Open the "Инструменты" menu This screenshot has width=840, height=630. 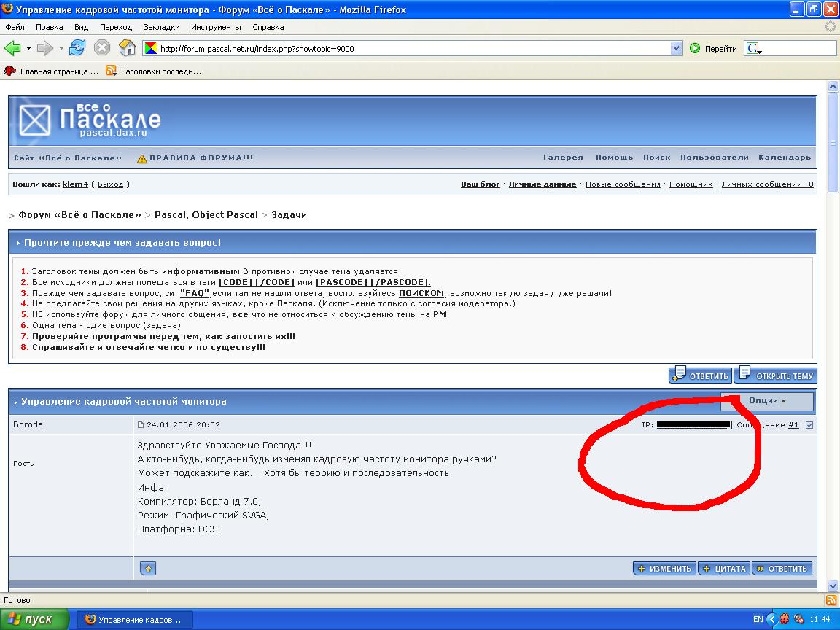click(216, 27)
